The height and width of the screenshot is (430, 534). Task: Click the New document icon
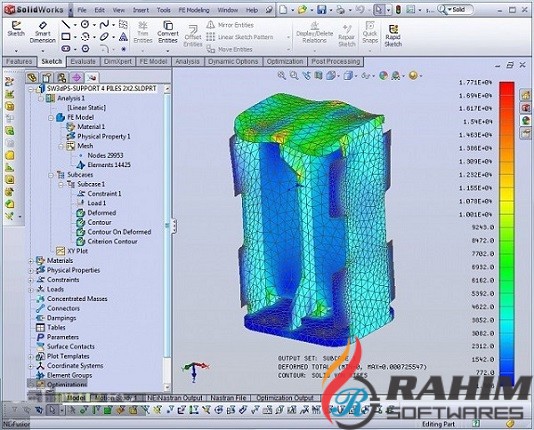283,10
